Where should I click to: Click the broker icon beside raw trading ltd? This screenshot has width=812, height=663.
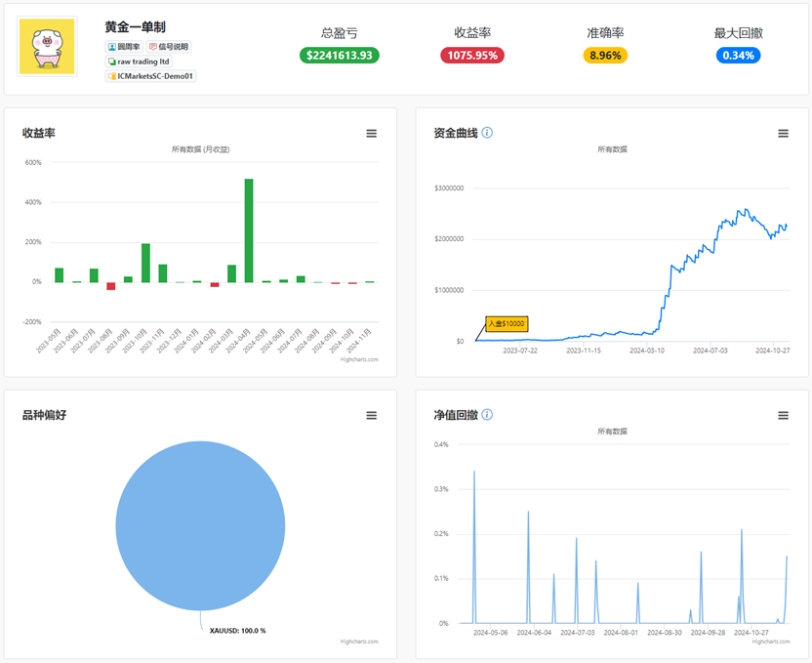(112, 62)
